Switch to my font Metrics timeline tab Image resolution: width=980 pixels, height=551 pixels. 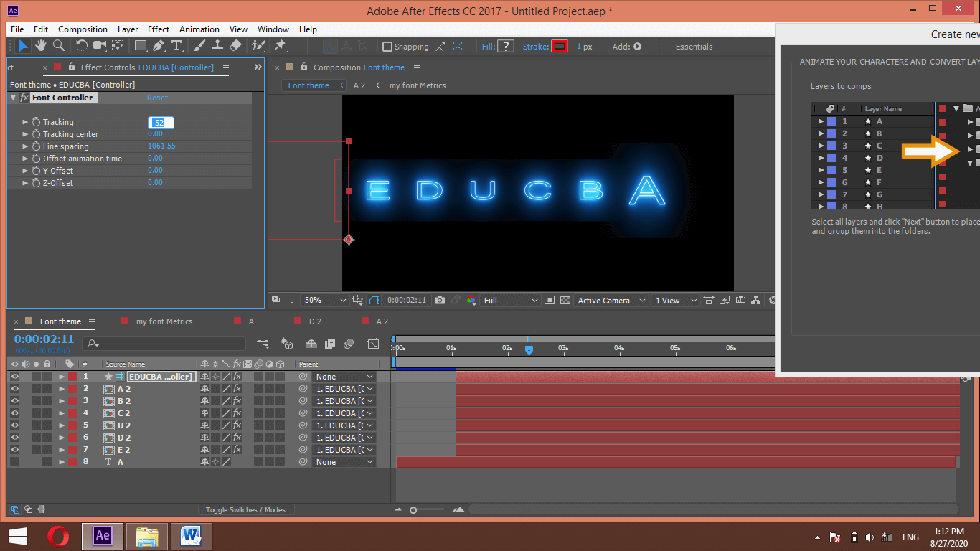(x=164, y=321)
